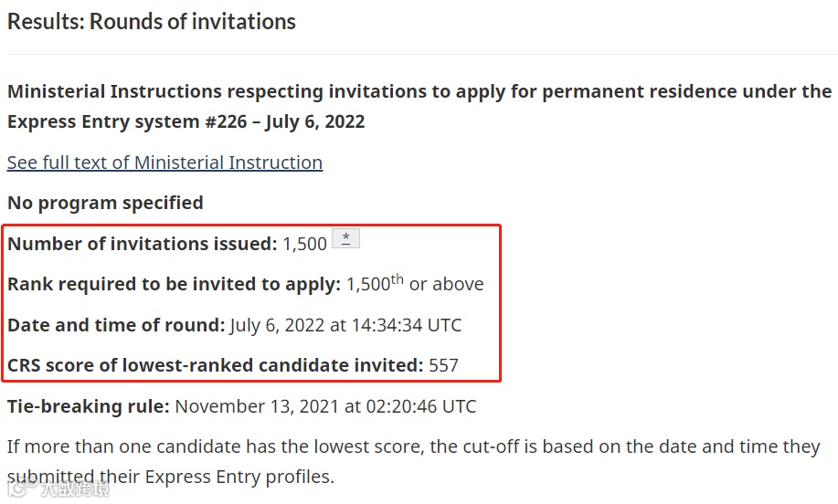Click the "Tie-breaking rule" label
The width and height of the screenshot is (838, 504).
[88, 406]
